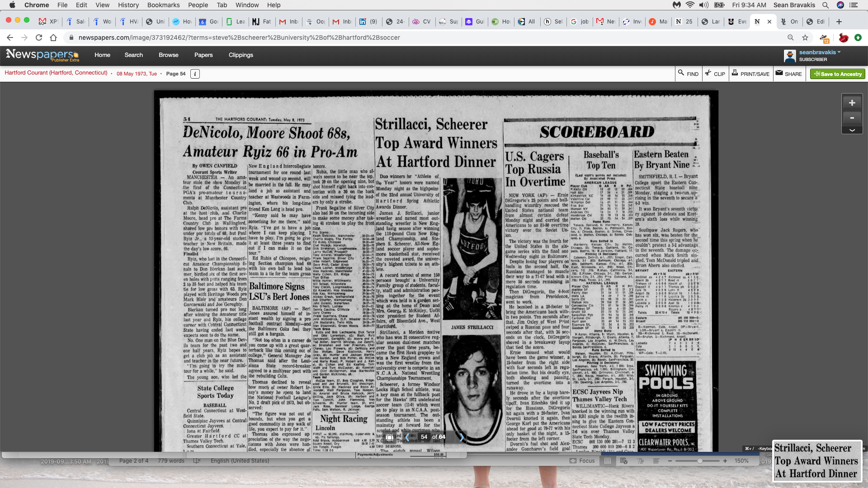868x488 pixels.
Task: Click the CLIP scissors tool
Action: pos(715,74)
